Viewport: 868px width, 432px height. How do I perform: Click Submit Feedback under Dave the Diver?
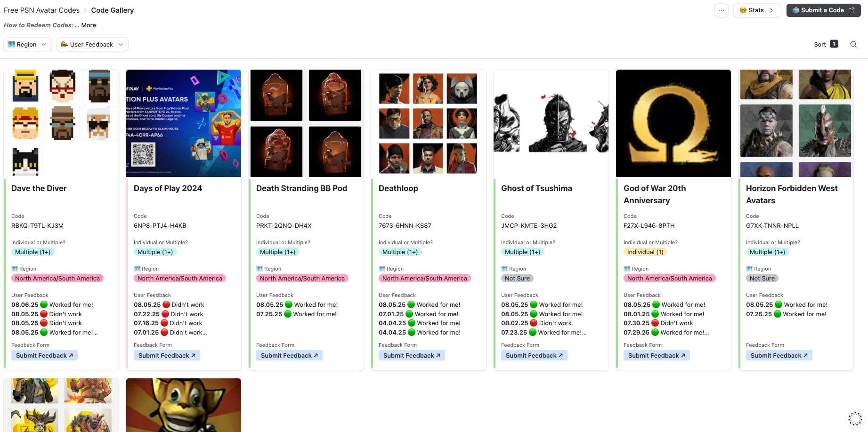[x=44, y=355]
